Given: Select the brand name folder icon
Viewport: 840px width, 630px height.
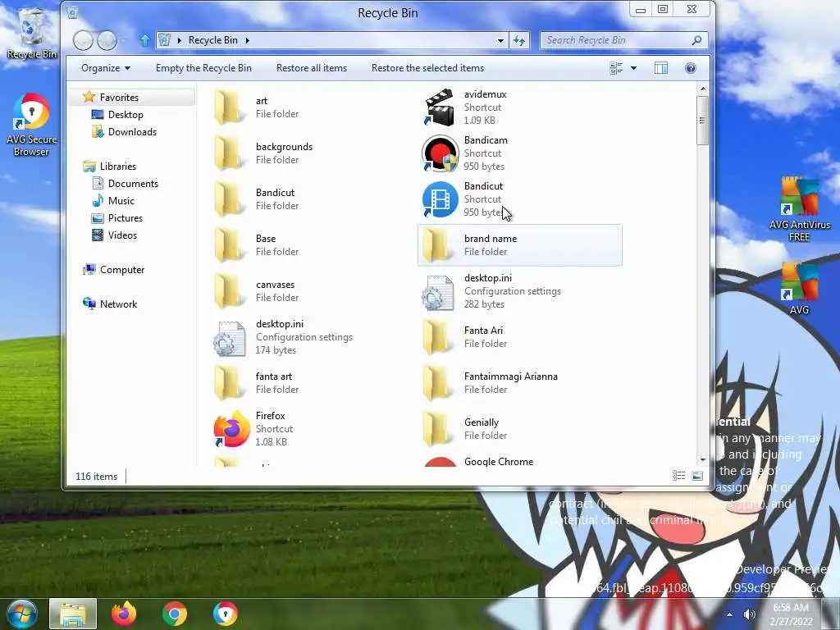Looking at the screenshot, I should 437,245.
